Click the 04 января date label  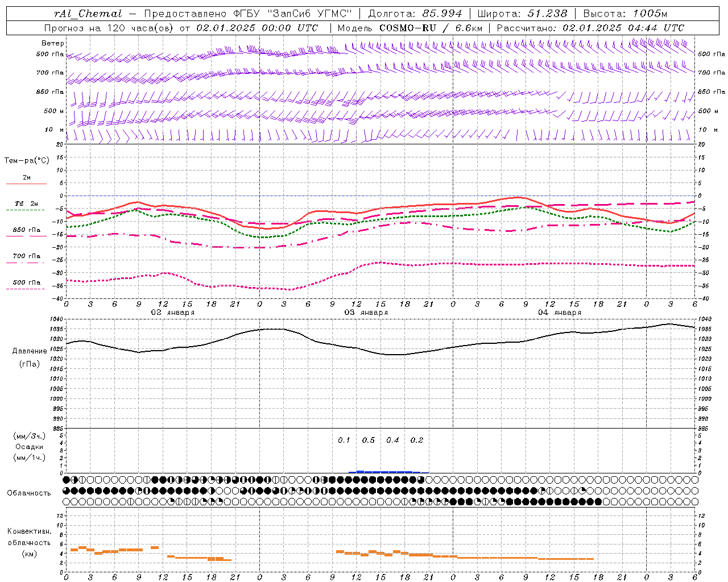tap(560, 313)
